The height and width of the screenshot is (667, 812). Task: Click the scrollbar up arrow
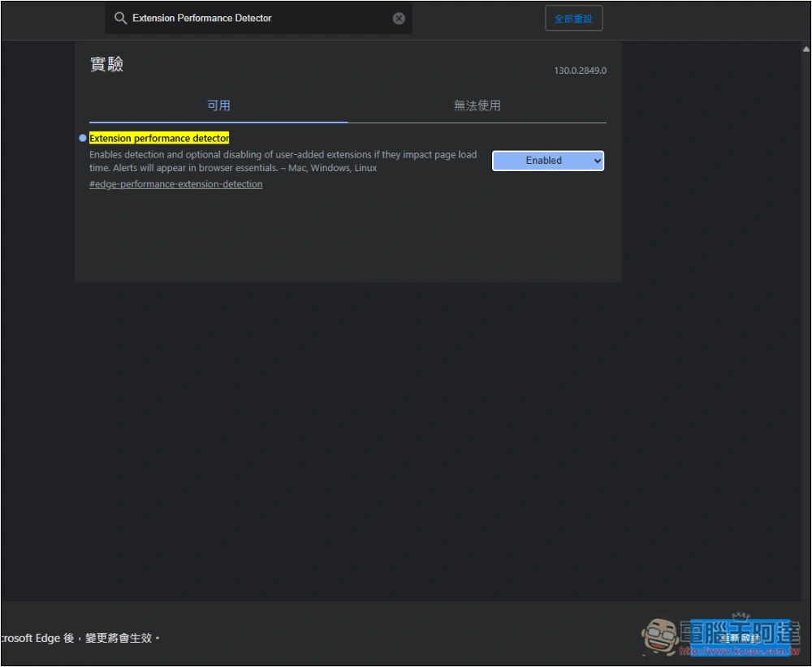[805, 49]
